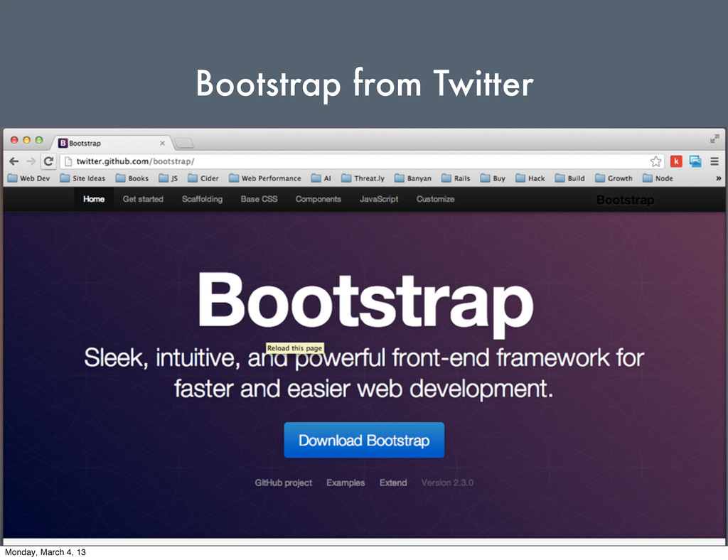This screenshot has width=728, height=560.
Task: Go to Home in site navbar
Action: pyautogui.click(x=94, y=199)
